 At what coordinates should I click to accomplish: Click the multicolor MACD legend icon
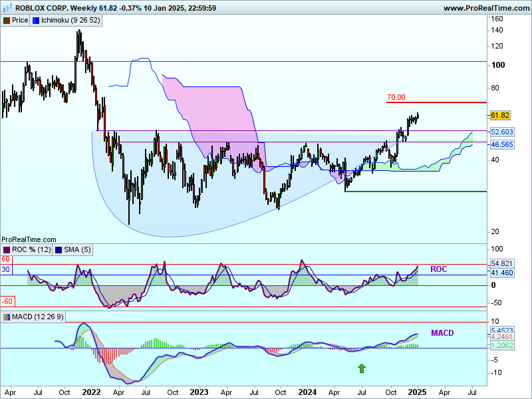pyautogui.click(x=6, y=316)
